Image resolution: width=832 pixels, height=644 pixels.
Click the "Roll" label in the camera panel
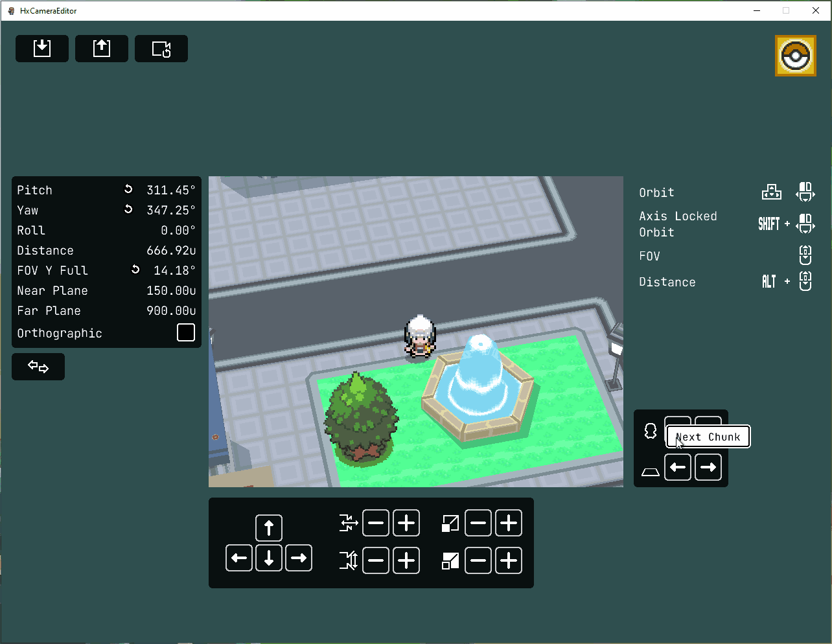click(31, 230)
